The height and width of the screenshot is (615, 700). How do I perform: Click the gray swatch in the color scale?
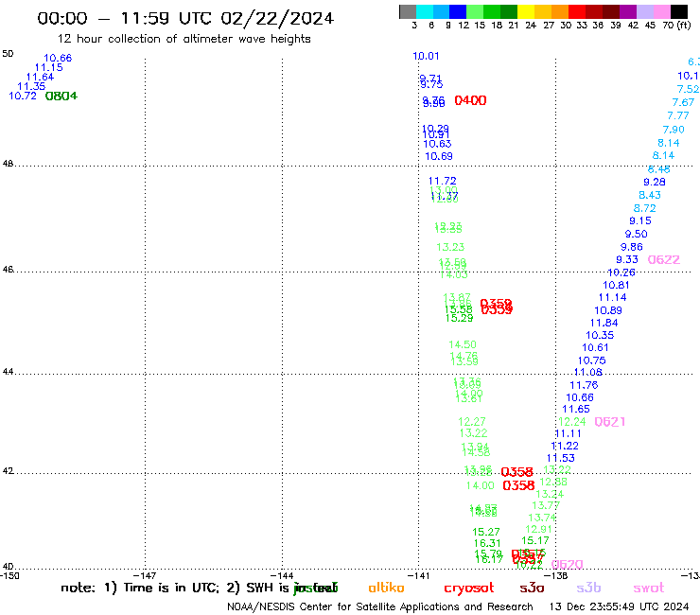[408, 11]
